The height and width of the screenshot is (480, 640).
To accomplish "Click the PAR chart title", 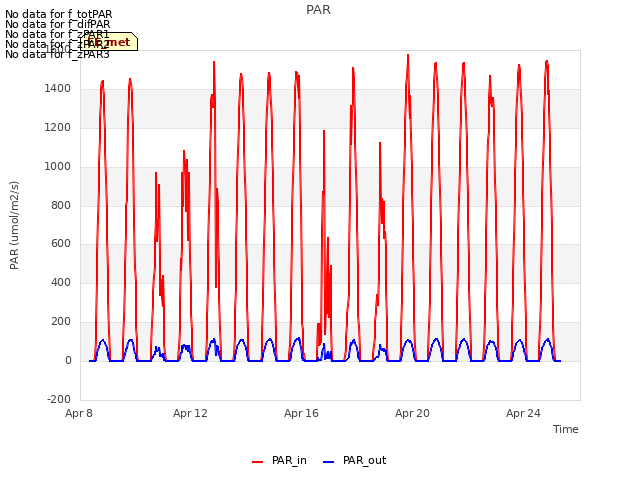I will coord(318,10).
